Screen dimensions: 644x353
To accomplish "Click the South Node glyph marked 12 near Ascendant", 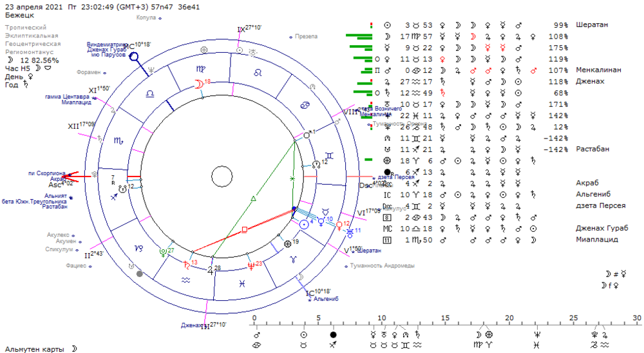I will pos(123,189).
